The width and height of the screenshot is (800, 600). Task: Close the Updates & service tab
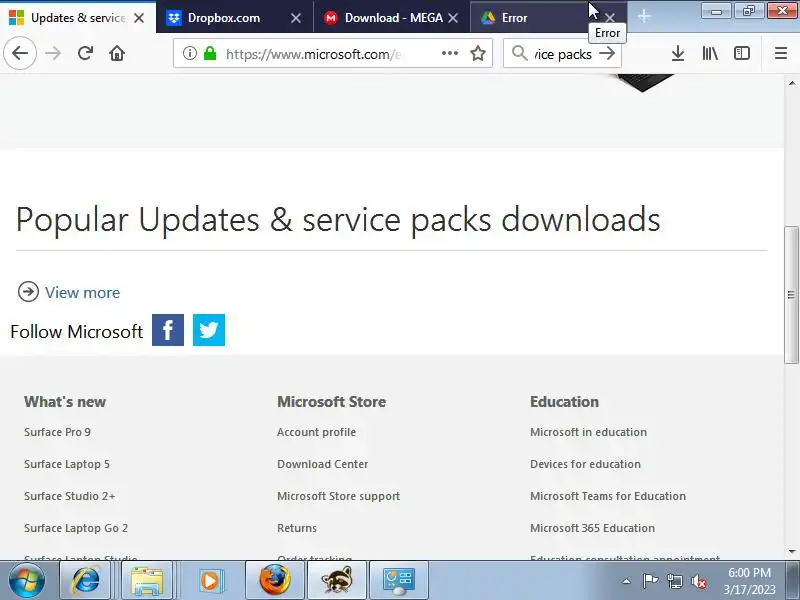pyautogui.click(x=139, y=18)
